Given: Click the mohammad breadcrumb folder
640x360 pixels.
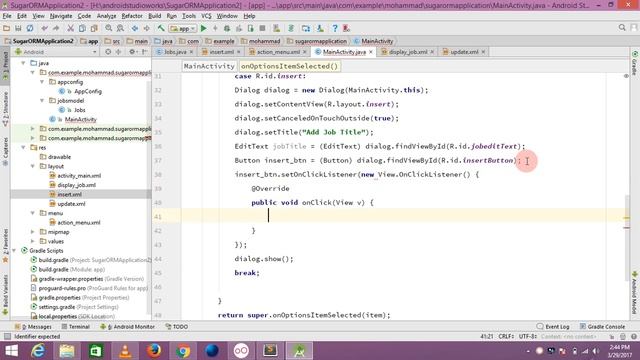Looking at the screenshot, I should pyautogui.click(x=260, y=41).
